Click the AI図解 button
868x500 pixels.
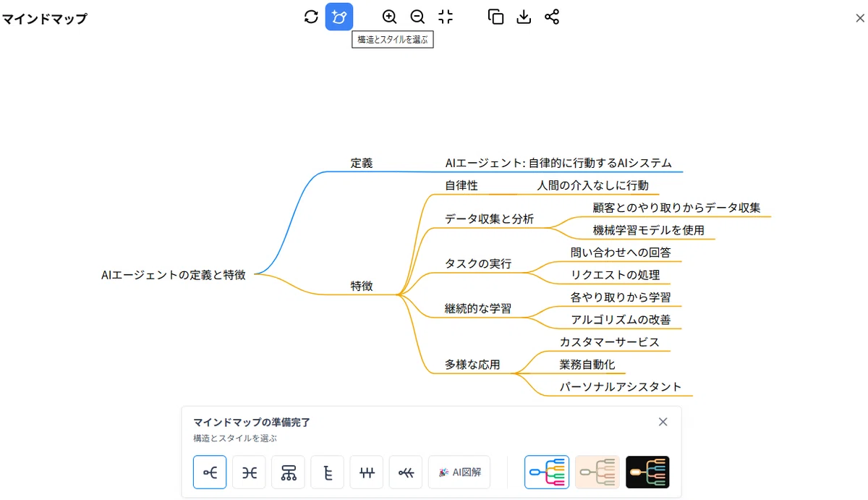tap(459, 473)
